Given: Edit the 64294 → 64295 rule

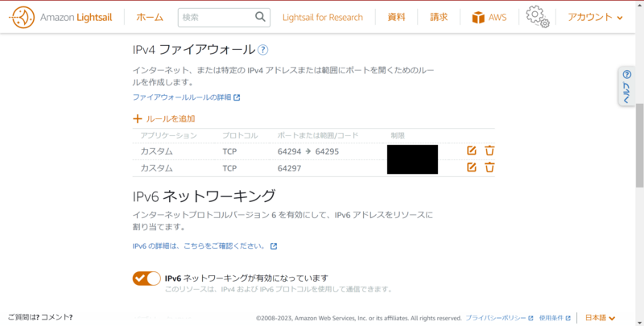Looking at the screenshot, I should [x=472, y=151].
